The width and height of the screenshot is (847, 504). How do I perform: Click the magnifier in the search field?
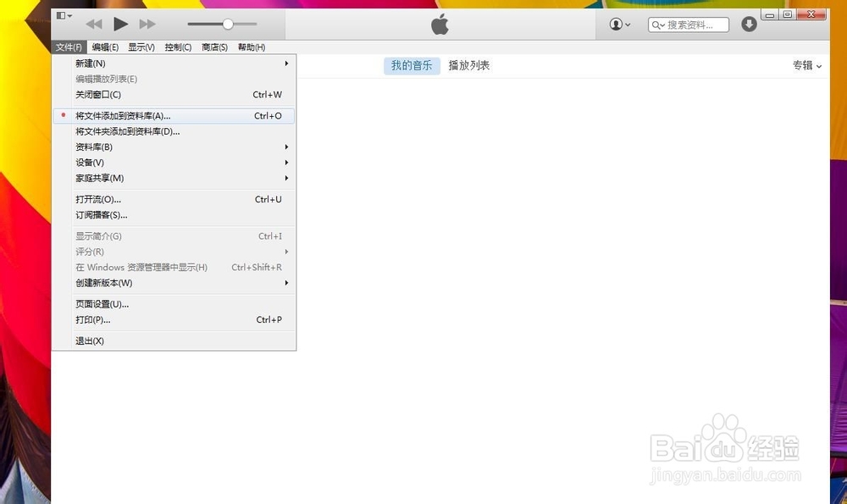pyautogui.click(x=658, y=25)
